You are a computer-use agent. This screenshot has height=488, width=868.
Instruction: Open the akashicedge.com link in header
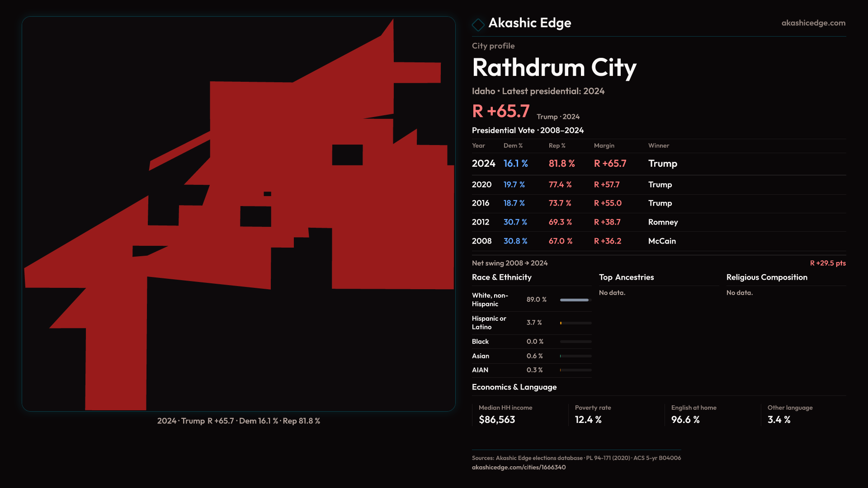(x=813, y=23)
